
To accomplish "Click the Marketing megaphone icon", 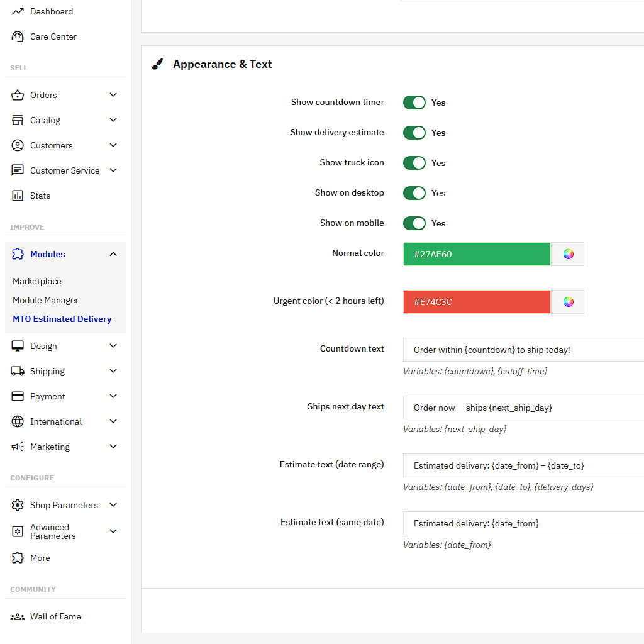I will (18, 447).
